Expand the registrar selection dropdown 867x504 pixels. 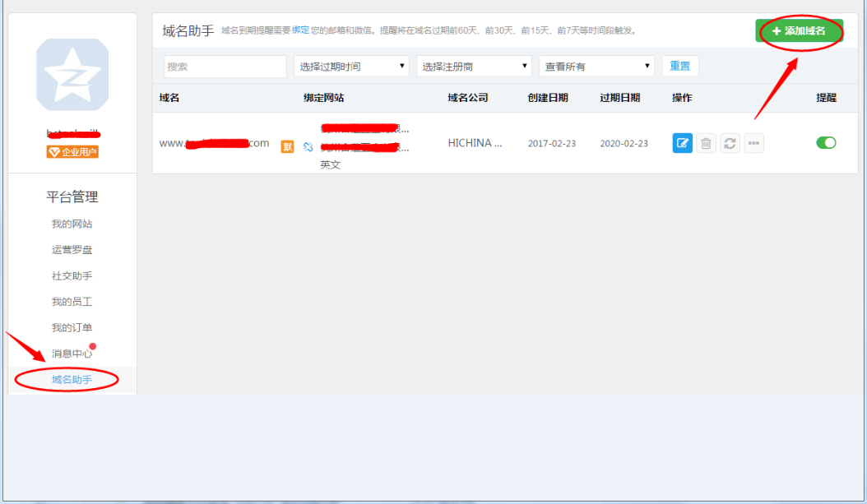coord(474,67)
